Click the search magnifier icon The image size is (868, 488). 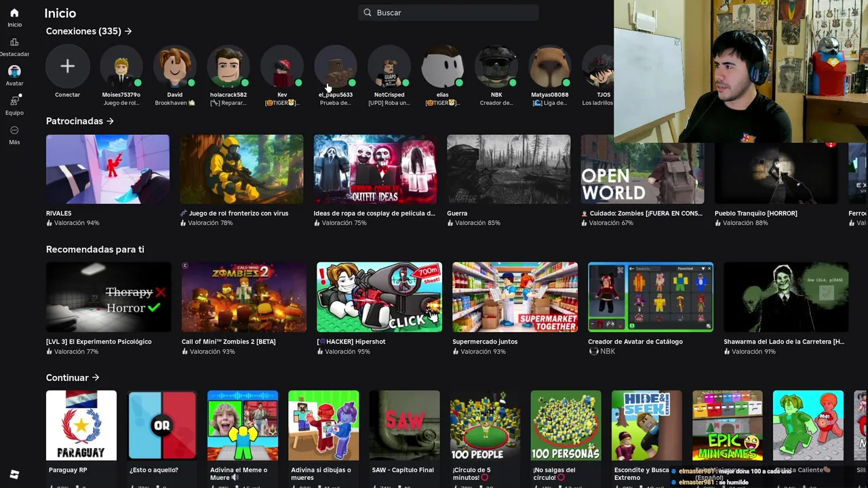point(368,12)
